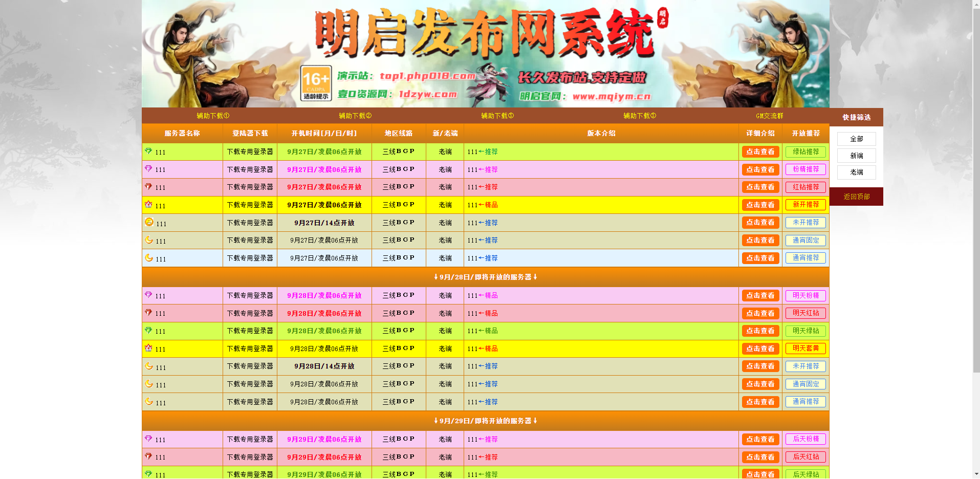Click the green diamond icon in first row
Image resolution: width=980 pixels, height=479 pixels.
pos(148,151)
